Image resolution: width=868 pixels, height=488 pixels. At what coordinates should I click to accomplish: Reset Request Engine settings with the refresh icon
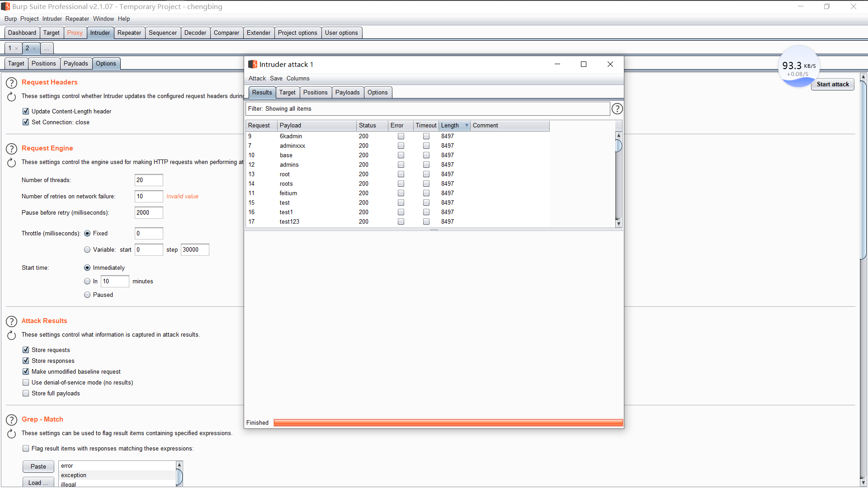(x=11, y=163)
